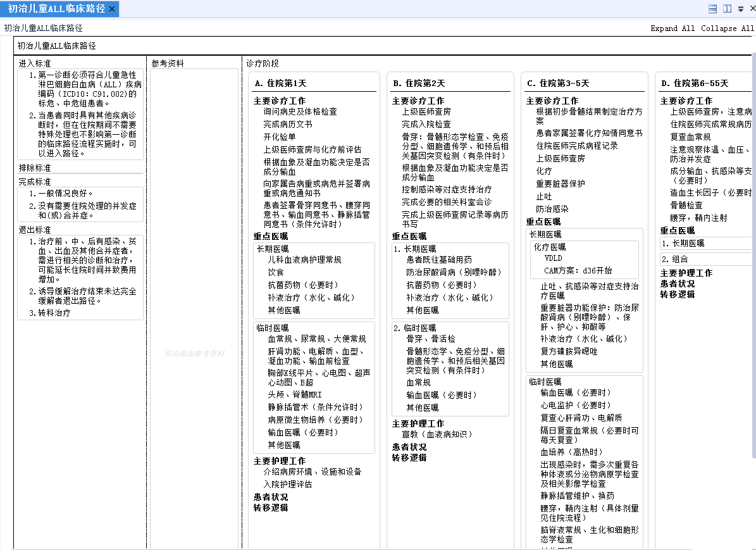Click the Collapse All link
This screenshot has height=550, width=756.
coord(727,28)
